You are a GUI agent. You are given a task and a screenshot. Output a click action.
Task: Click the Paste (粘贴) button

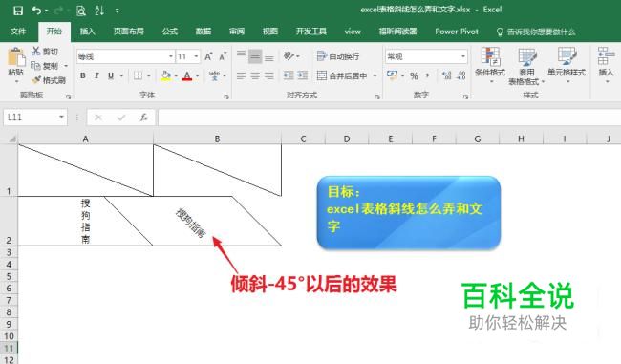tap(16, 63)
